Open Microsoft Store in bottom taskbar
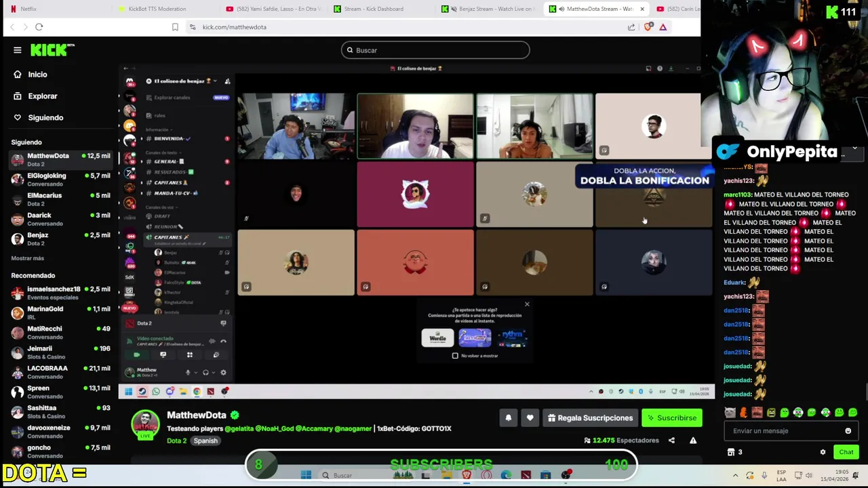Screen dimensions: 868x488 (x=545, y=475)
